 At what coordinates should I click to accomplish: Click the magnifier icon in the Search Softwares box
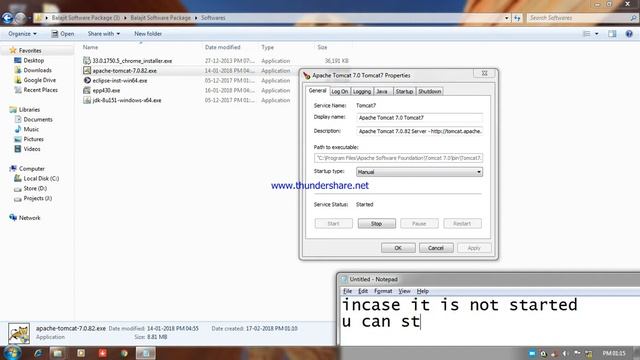tap(633, 18)
